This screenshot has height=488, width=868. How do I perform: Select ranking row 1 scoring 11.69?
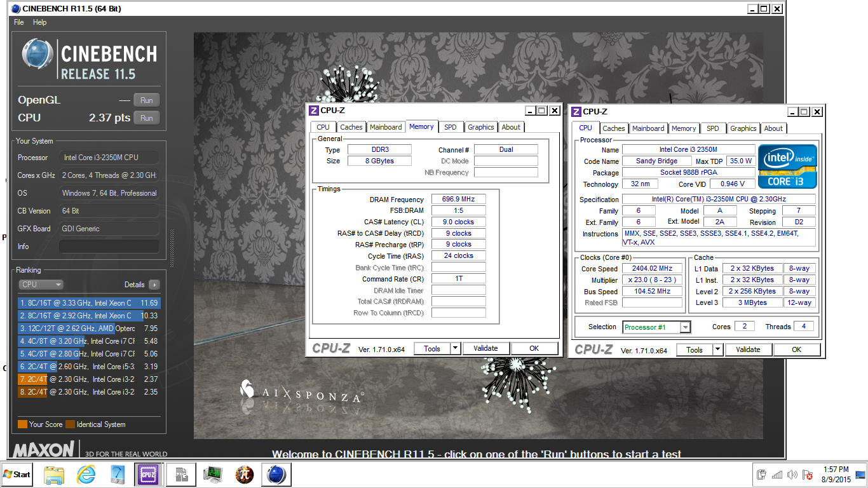coord(89,303)
